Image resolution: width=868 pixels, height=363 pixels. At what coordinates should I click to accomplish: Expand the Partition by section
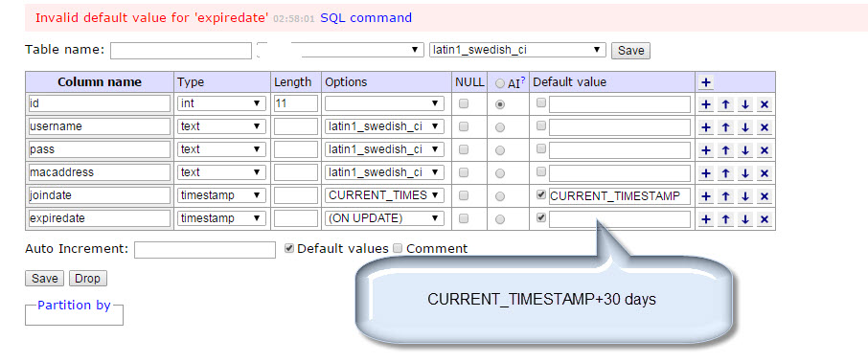(74, 306)
